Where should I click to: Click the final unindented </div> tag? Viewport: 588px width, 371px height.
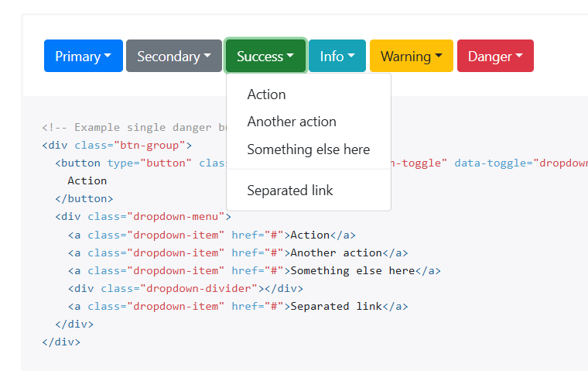click(61, 342)
